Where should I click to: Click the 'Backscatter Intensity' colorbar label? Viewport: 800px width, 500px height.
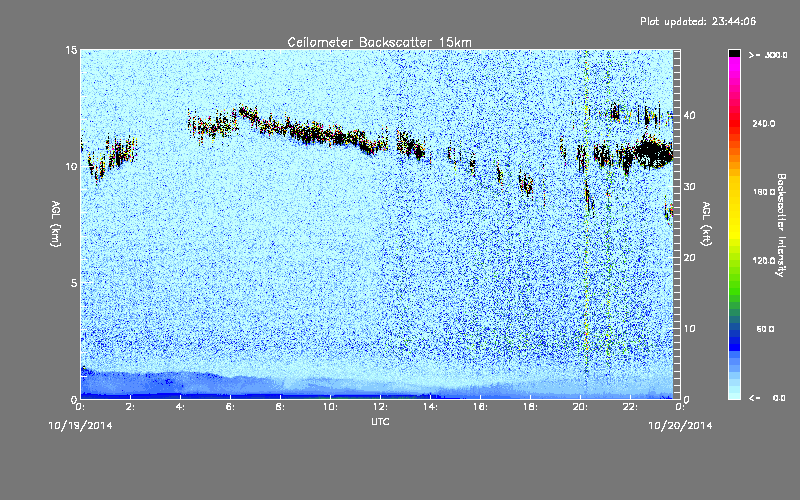click(x=780, y=225)
